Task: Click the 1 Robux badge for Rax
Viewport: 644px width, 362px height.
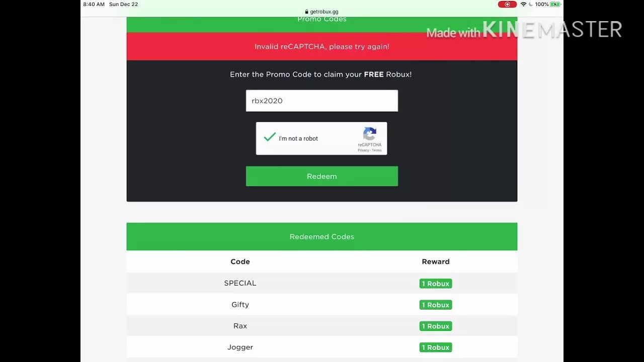Action: [x=436, y=326]
